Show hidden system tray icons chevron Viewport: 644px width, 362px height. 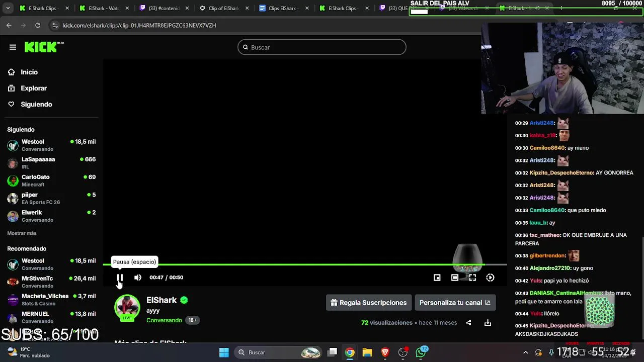pos(525,352)
